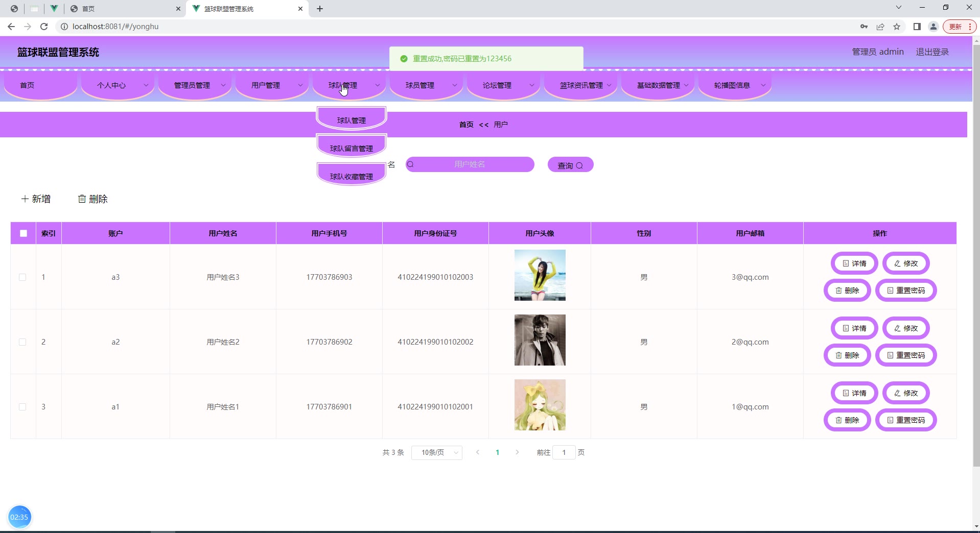Reset password for user a3
This screenshot has height=533, width=980.
[906, 290]
